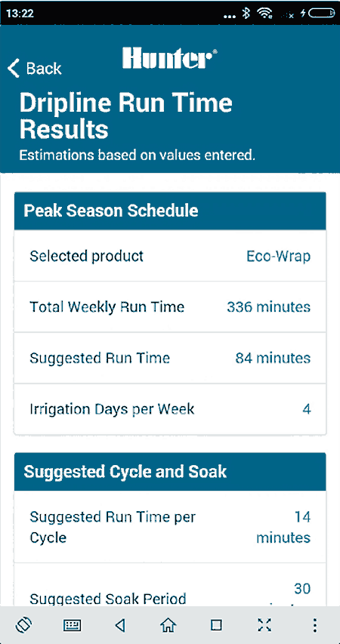This screenshot has height=644, width=340.
Task: Open the keyboard icon in bottom bar
Action: click(73, 626)
